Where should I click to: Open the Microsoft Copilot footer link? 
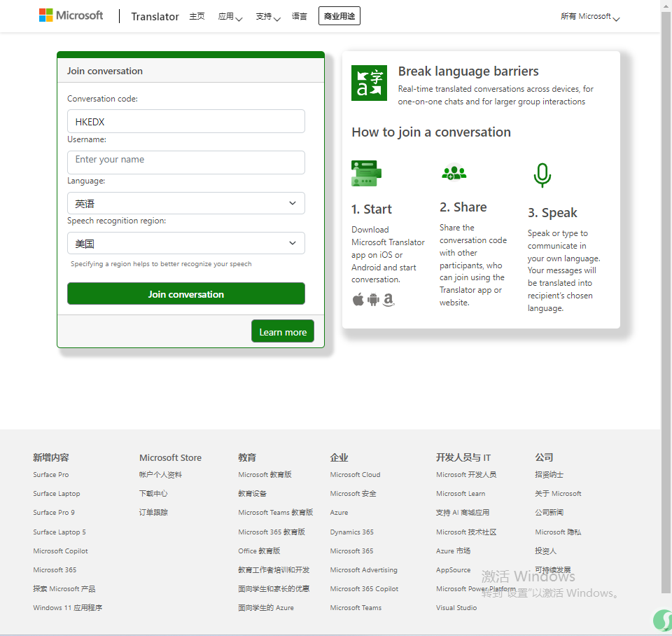coord(60,551)
